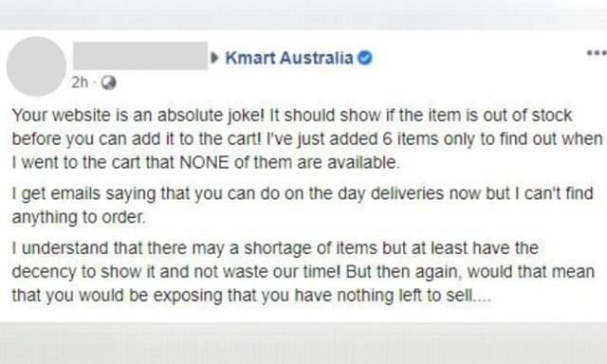
Task: Click the sentence "Your website is an absolute joke!"
Action: [x=138, y=116]
